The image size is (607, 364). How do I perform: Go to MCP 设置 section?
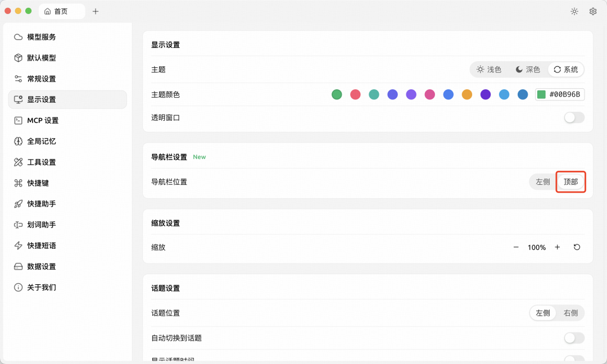pos(39,120)
